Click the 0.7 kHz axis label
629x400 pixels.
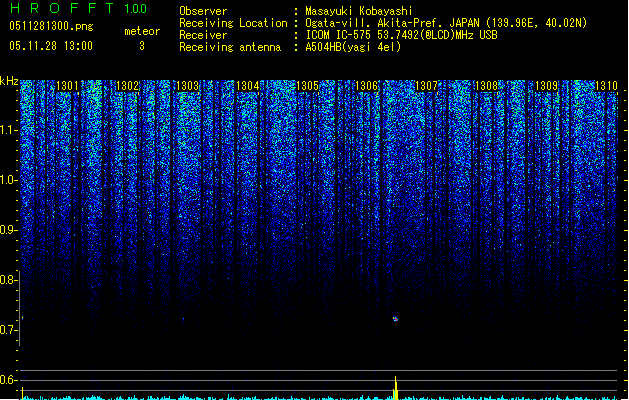(8, 330)
